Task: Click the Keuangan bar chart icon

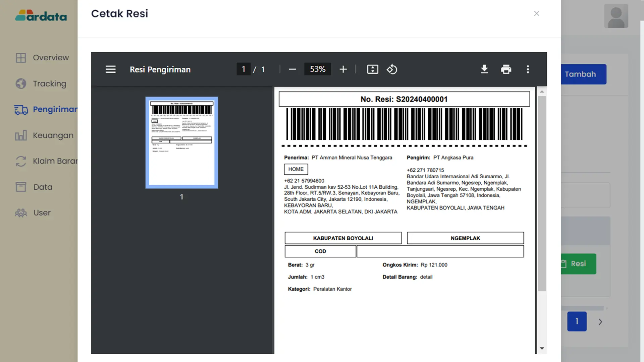Action: click(x=21, y=135)
